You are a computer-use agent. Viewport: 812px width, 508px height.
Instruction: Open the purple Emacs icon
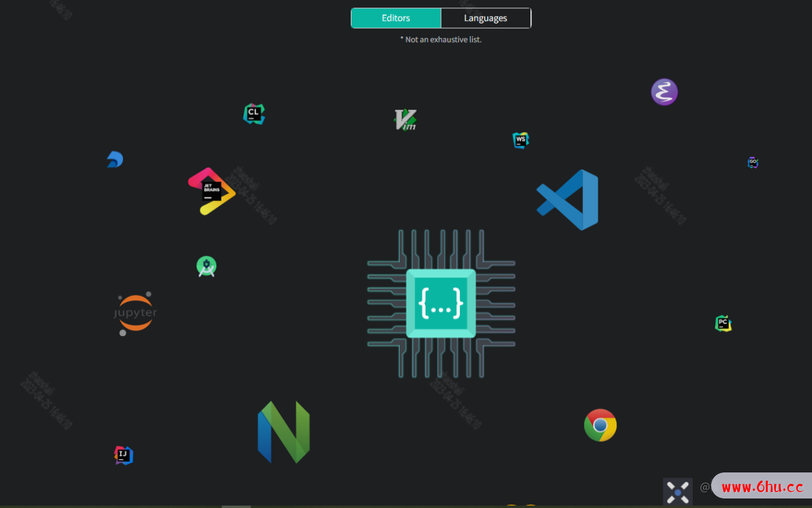click(x=664, y=92)
